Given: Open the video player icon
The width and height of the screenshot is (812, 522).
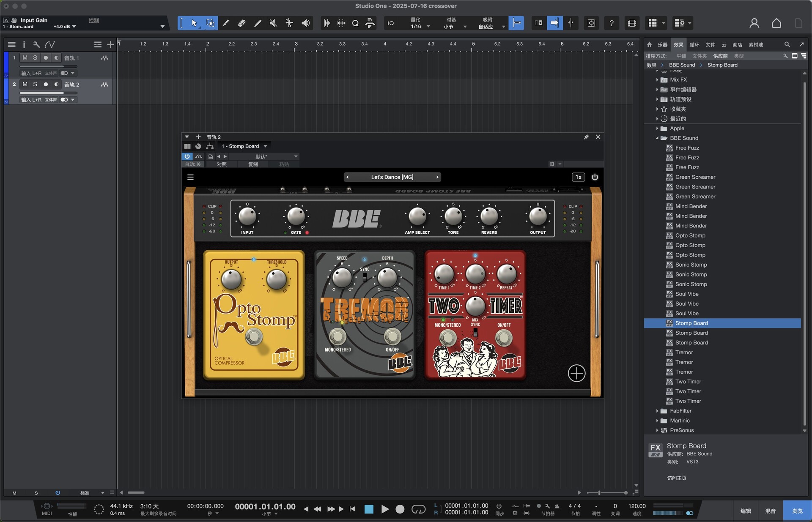Looking at the screenshot, I should [632, 23].
